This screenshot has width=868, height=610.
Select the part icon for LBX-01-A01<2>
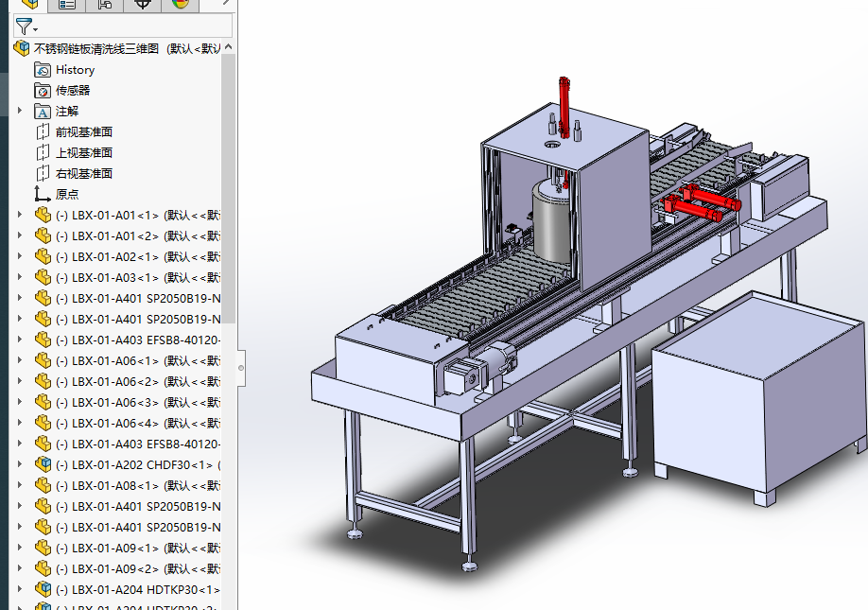[43, 236]
